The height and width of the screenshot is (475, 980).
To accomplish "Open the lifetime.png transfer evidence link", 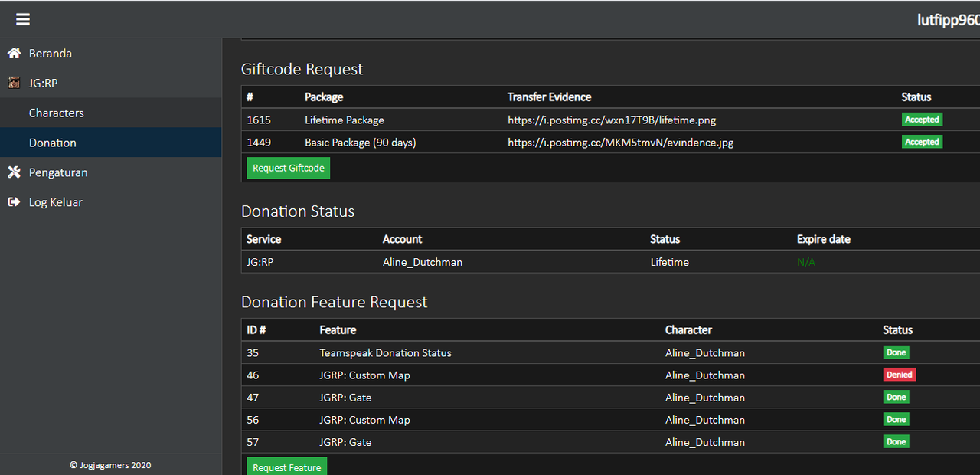I will coord(612,120).
